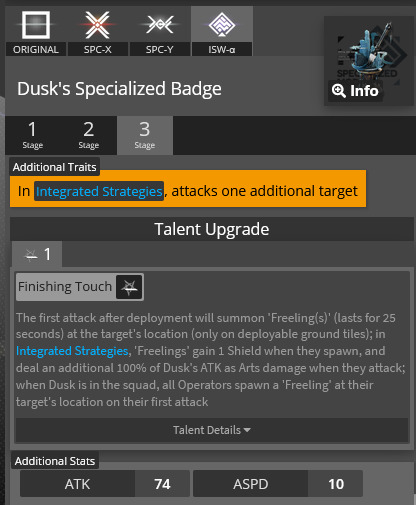The height and width of the screenshot is (505, 416).
Task: Click the Talent Upgrade header bar
Action: [x=212, y=229]
